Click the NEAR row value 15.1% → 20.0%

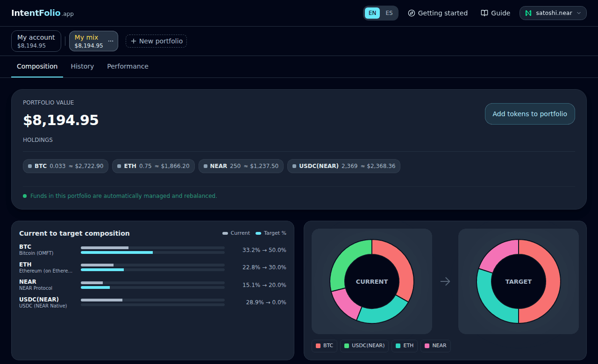(x=264, y=285)
